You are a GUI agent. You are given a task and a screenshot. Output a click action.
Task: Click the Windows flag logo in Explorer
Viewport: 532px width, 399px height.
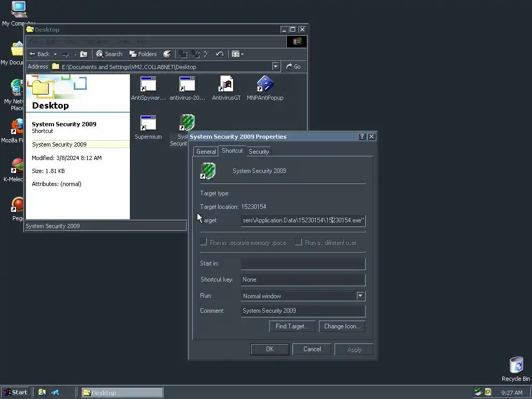pyautogui.click(x=297, y=42)
